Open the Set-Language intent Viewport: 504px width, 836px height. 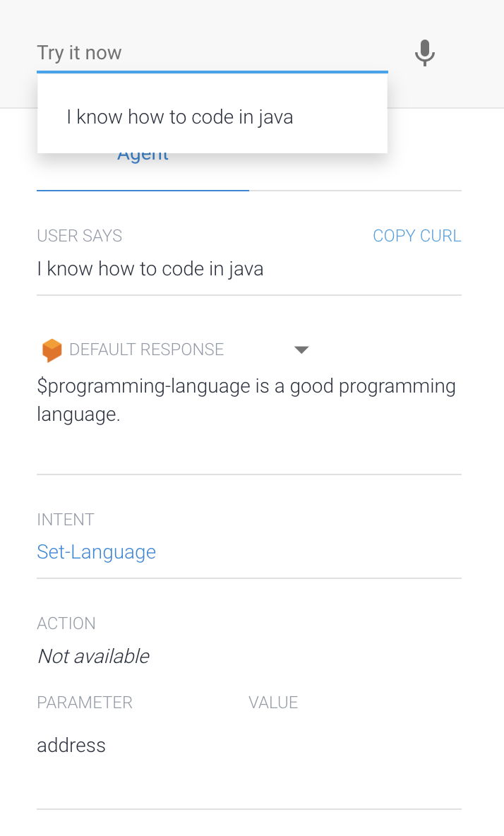[96, 551]
